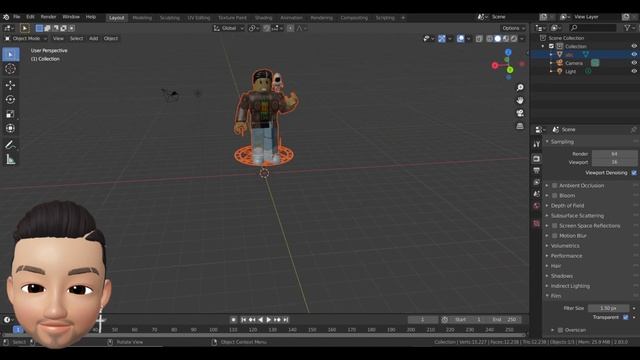Toggle X-ray display icon
Viewport: 640px width, 360px height.
(x=479, y=39)
